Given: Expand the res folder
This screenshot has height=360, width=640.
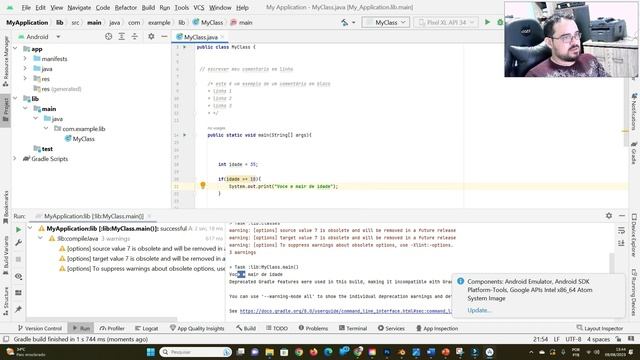Looking at the screenshot, I should (25, 78).
